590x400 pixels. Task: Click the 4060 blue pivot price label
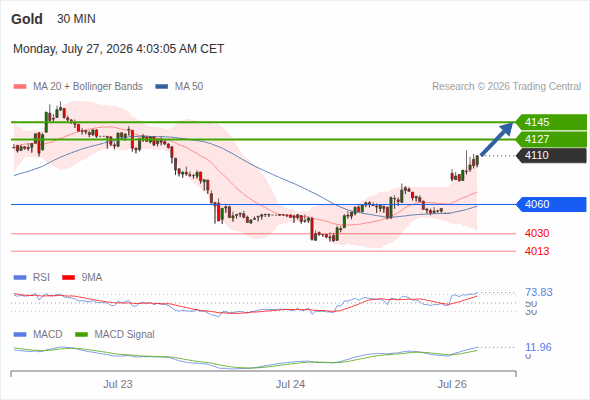point(551,204)
